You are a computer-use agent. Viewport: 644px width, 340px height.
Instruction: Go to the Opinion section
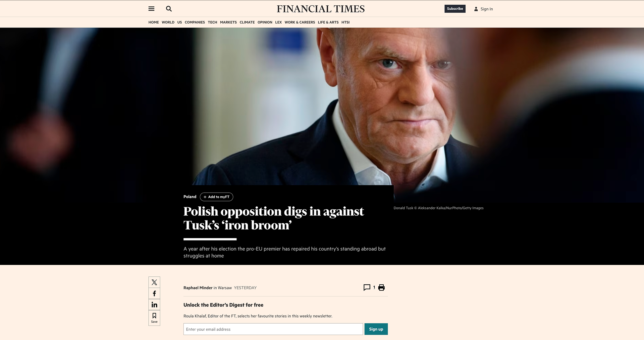point(265,22)
